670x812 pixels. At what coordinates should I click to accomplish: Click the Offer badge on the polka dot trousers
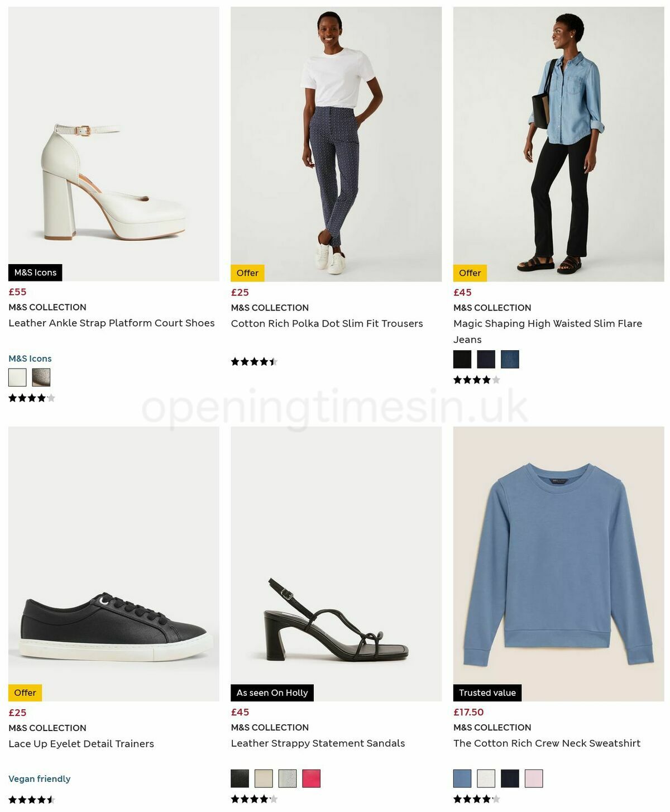point(247,273)
